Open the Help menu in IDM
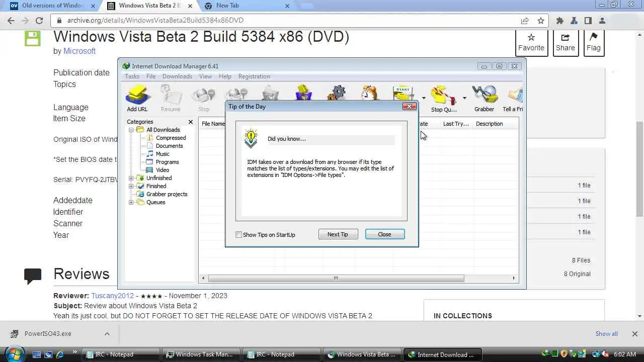Image resolution: width=644 pixels, height=362 pixels. click(x=225, y=76)
